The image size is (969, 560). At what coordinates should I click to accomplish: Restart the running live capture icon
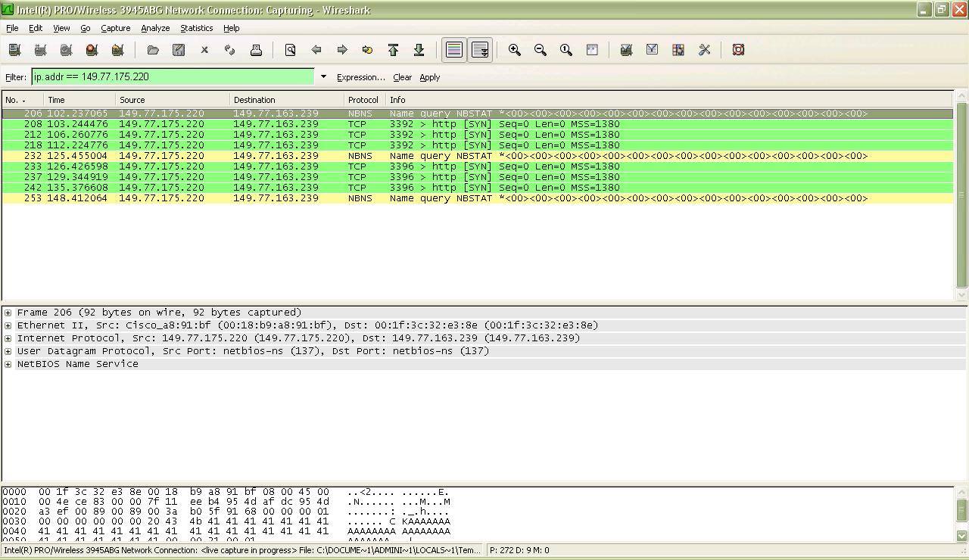[117, 50]
